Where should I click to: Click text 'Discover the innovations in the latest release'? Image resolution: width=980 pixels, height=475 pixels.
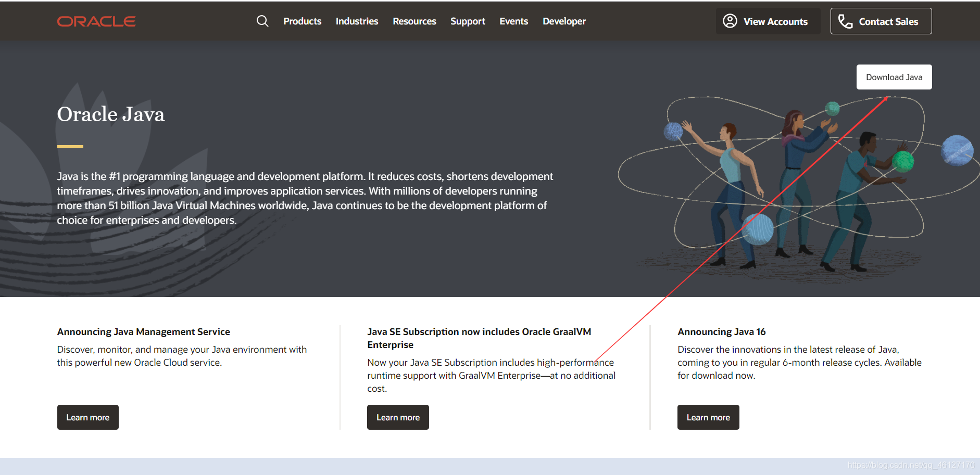(x=799, y=363)
